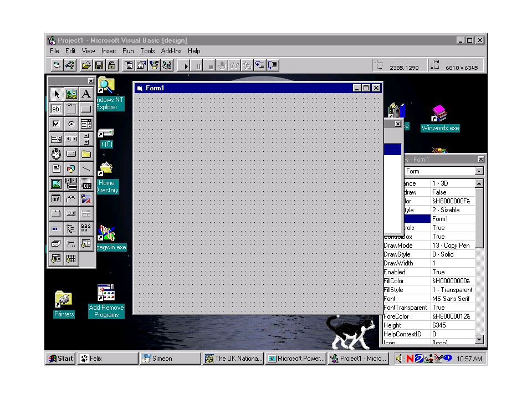Select the ComboBox tool in the toolbox
The image size is (532, 399).
click(x=86, y=124)
